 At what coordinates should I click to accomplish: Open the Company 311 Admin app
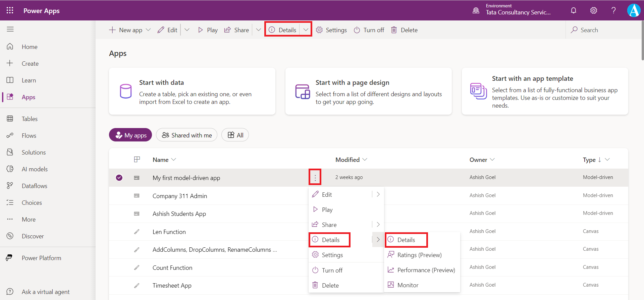(180, 196)
